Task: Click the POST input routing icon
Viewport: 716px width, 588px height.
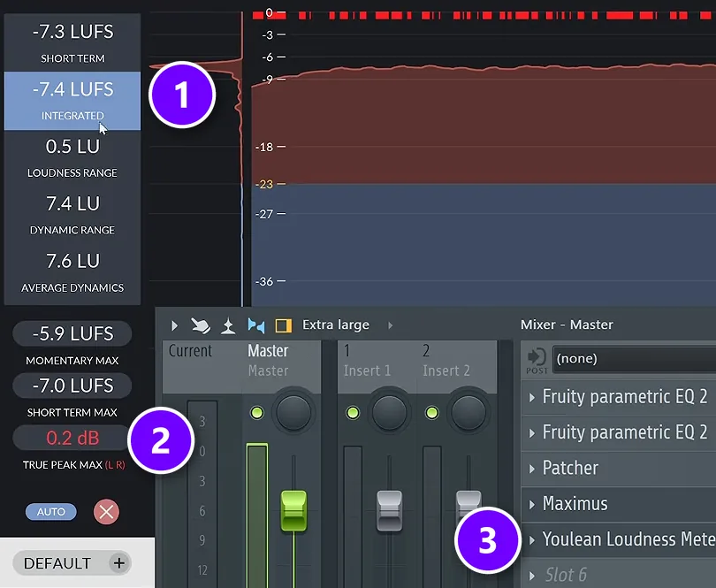Action: point(537,360)
